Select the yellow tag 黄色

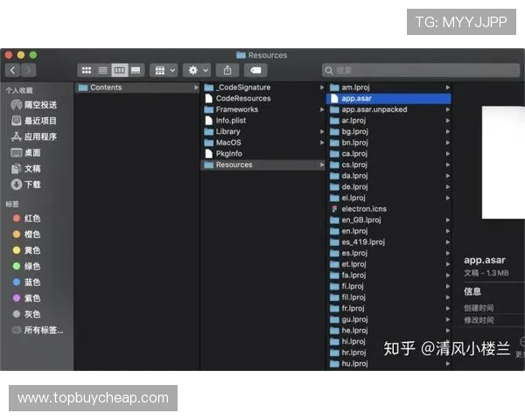(26, 250)
